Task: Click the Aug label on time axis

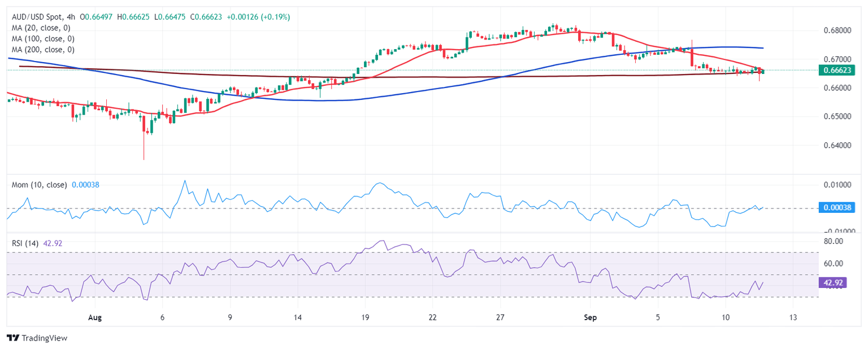Action: 95,317
